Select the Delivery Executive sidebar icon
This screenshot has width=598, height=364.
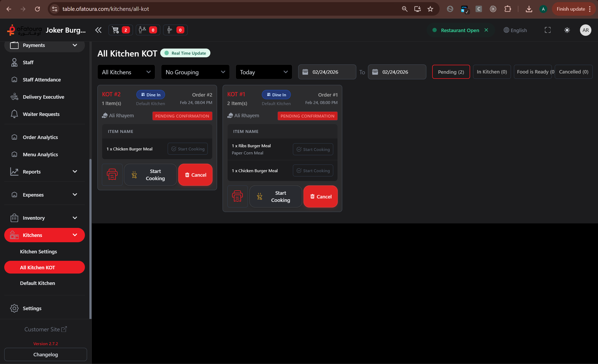coord(14,97)
